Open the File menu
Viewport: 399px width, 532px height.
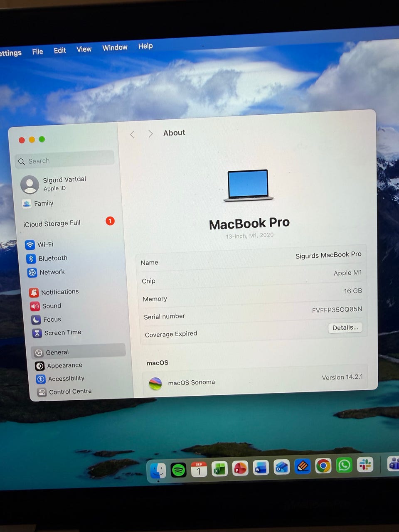click(x=37, y=52)
